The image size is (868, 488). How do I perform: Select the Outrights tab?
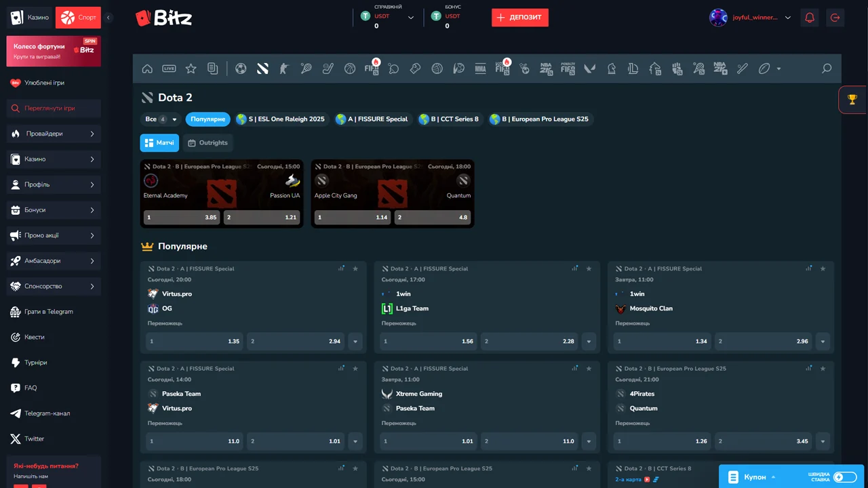208,143
